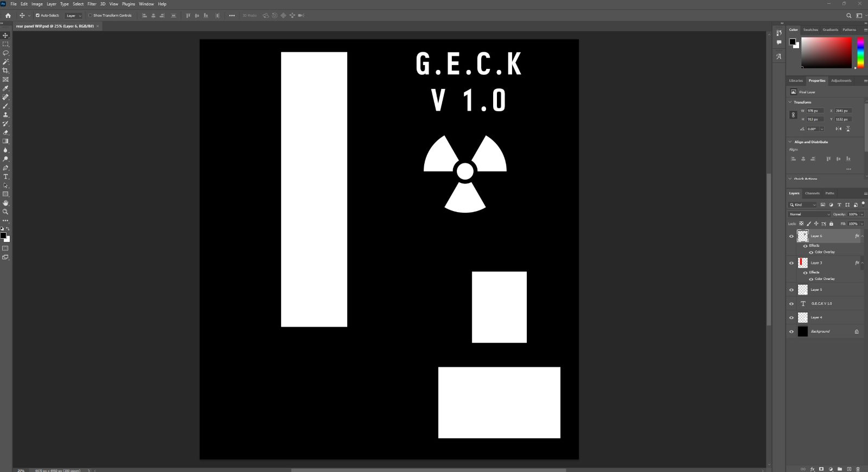Enable Show Transform Controls checkbox

[x=90, y=15]
